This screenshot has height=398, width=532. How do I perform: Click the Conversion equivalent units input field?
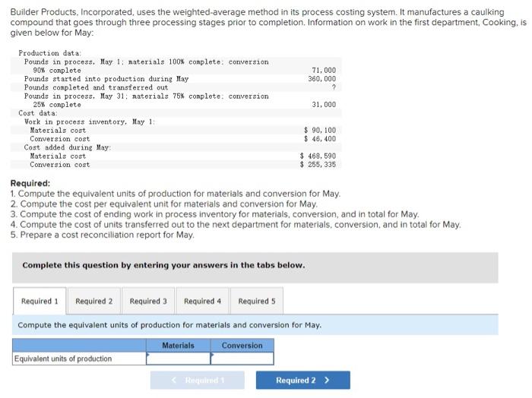coord(242,359)
